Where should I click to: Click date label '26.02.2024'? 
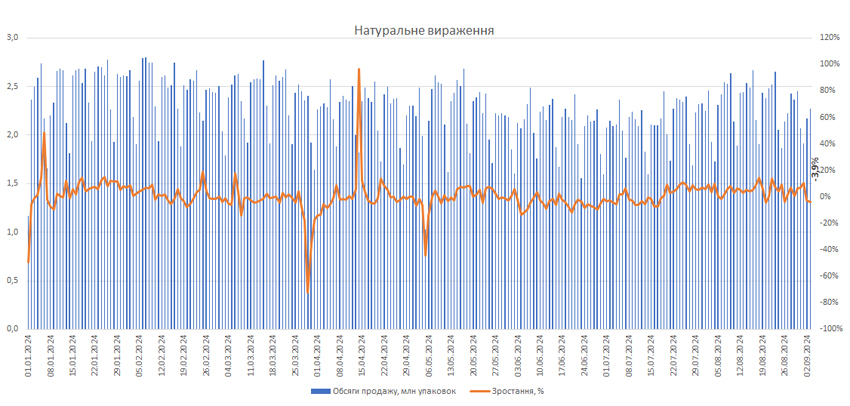(207, 355)
